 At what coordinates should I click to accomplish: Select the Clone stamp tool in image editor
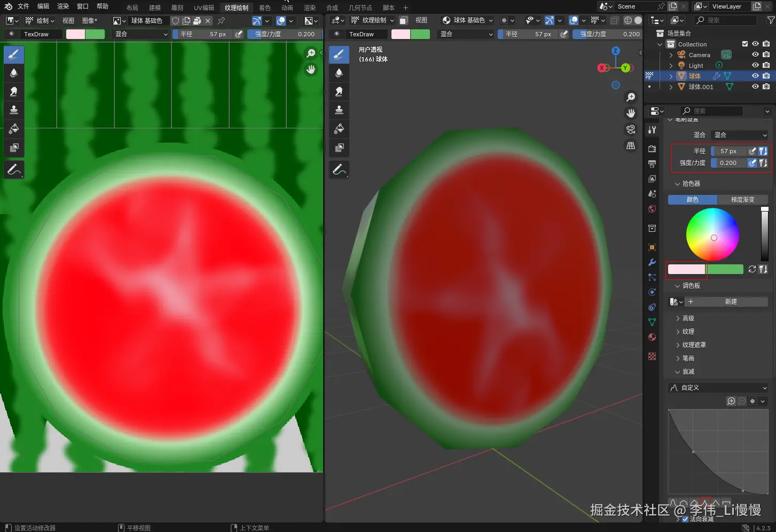point(14,110)
